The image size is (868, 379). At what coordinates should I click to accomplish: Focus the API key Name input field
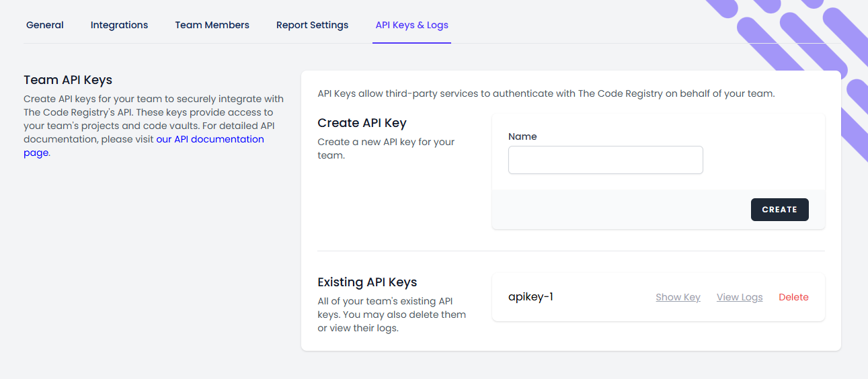pos(605,160)
